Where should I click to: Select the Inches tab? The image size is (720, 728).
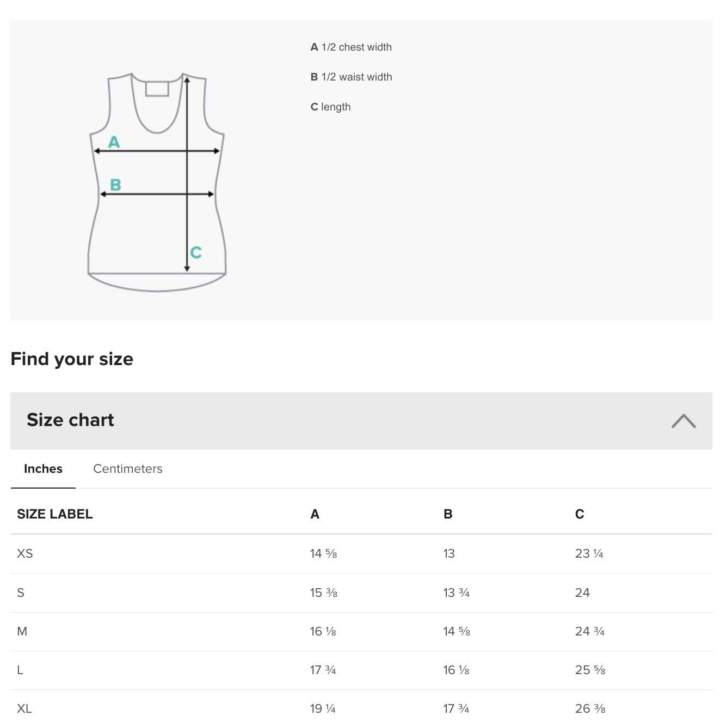[42, 468]
